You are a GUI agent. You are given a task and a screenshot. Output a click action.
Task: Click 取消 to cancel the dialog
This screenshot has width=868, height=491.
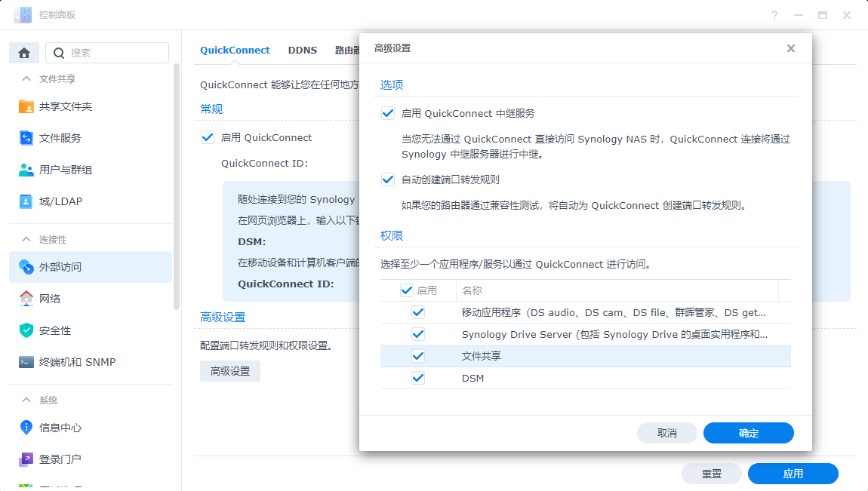pyautogui.click(x=667, y=433)
